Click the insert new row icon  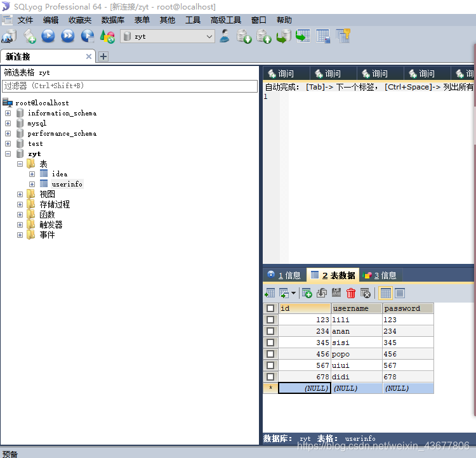[x=307, y=293]
